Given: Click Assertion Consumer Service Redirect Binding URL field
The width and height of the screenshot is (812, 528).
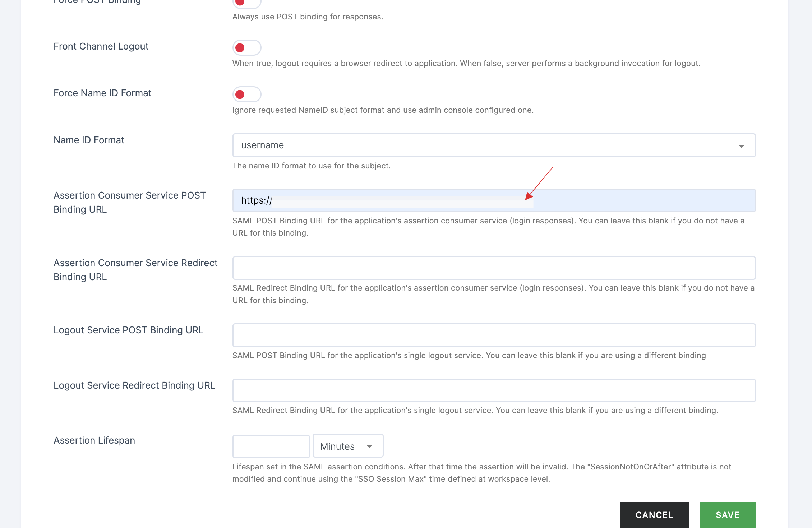Looking at the screenshot, I should (x=494, y=268).
